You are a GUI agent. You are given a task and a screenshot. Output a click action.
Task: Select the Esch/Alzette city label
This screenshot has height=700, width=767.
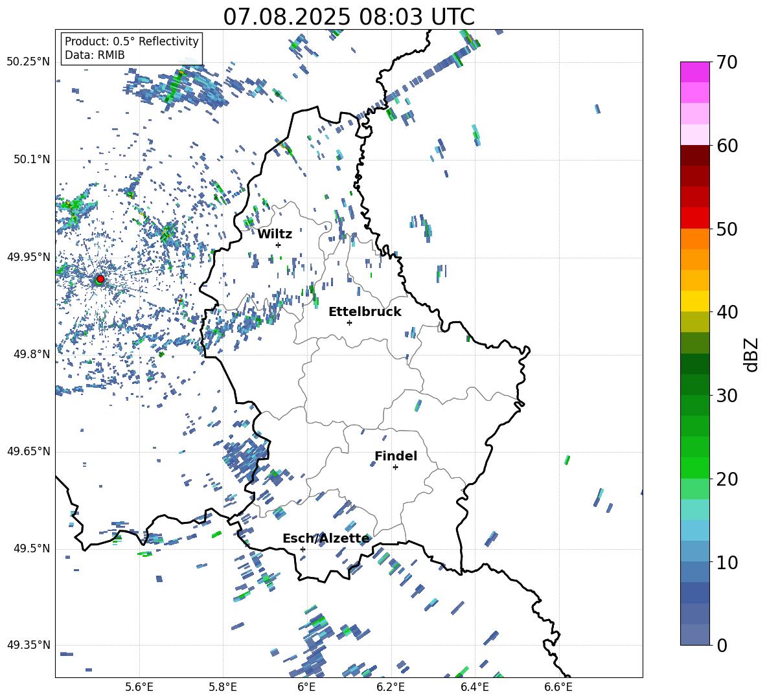coord(326,539)
